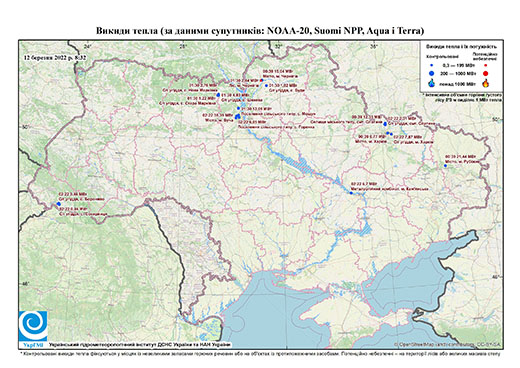Click the small blue dot legend symbol
This screenshot has width=520, height=368.
[431, 65]
